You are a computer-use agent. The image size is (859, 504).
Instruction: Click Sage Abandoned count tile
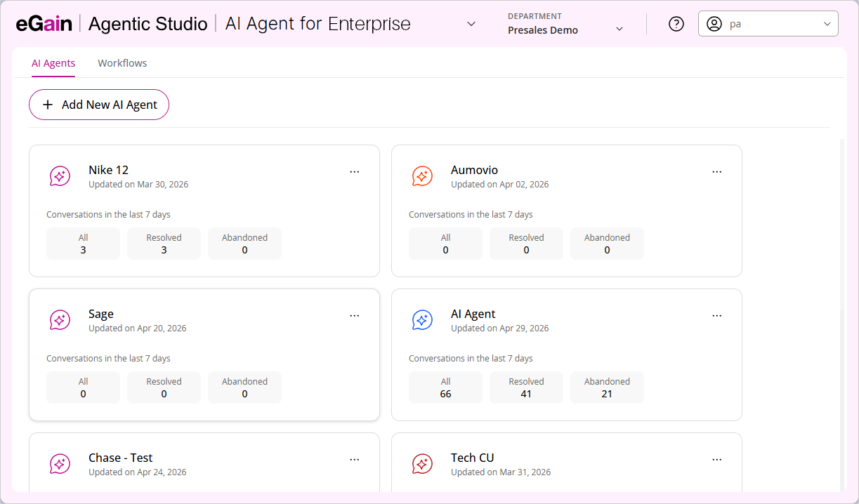tap(244, 387)
